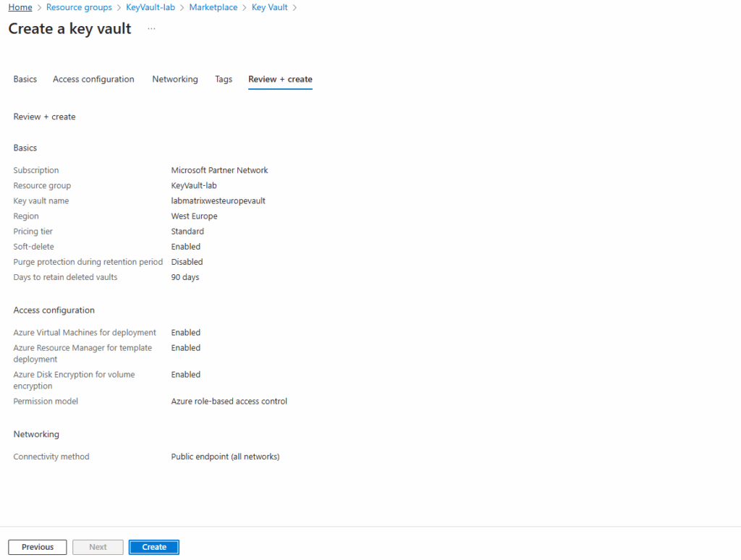741x560 pixels.
Task: Open Resource groups breadcrumb
Action: pos(79,7)
